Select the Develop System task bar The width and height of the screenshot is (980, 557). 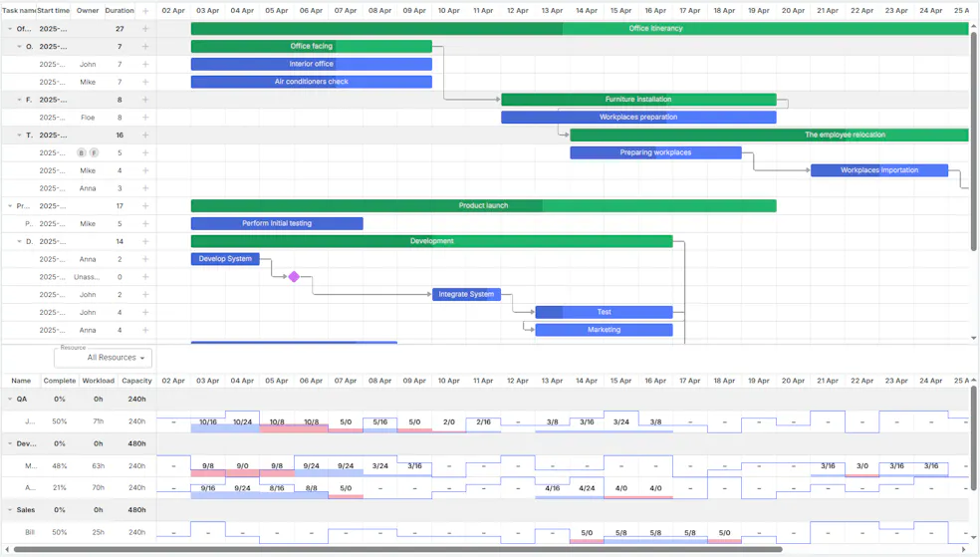coord(225,259)
